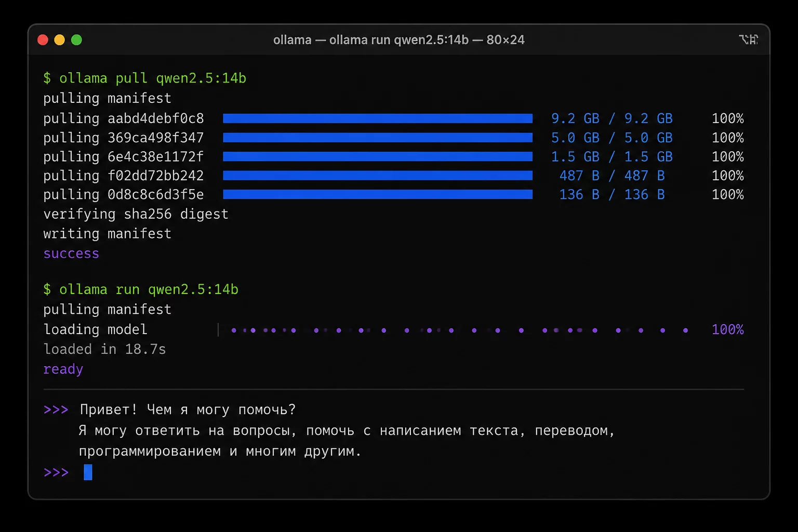Minimize the terminal with the yellow button

[60, 40]
